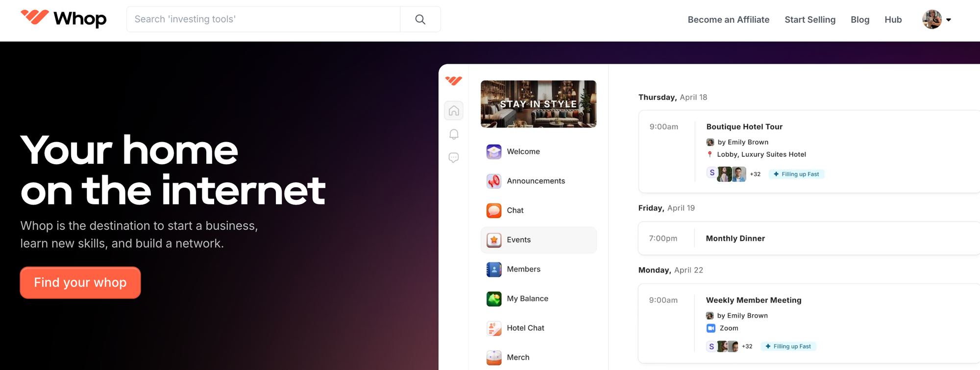Click the Stay In Style banner image
The width and height of the screenshot is (980, 370).
click(539, 104)
